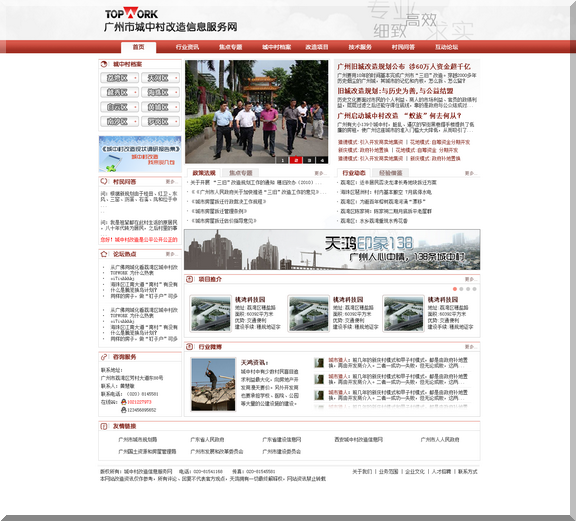576x521 pixels.
Task: Open headline 广州启动城中村改造 “蚁族”何去何从
Action: (399, 116)
